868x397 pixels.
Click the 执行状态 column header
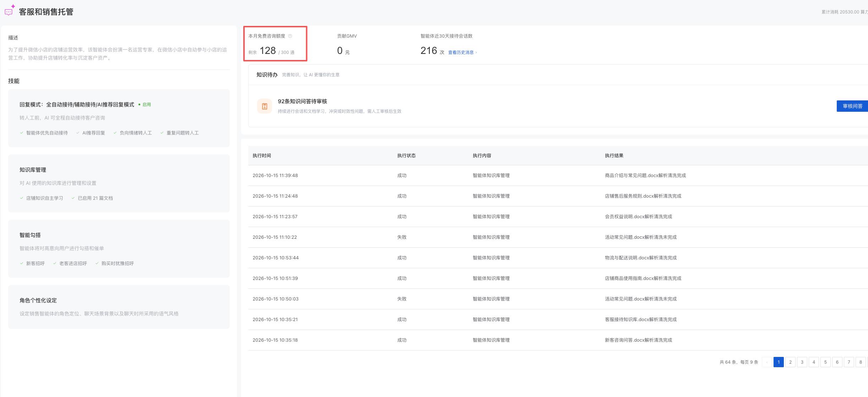[x=406, y=155]
